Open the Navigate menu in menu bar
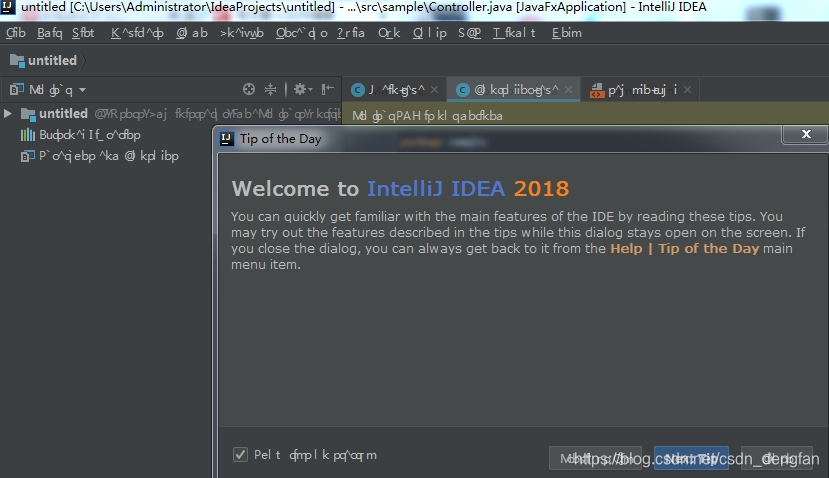This screenshot has width=829, height=478. 137,33
